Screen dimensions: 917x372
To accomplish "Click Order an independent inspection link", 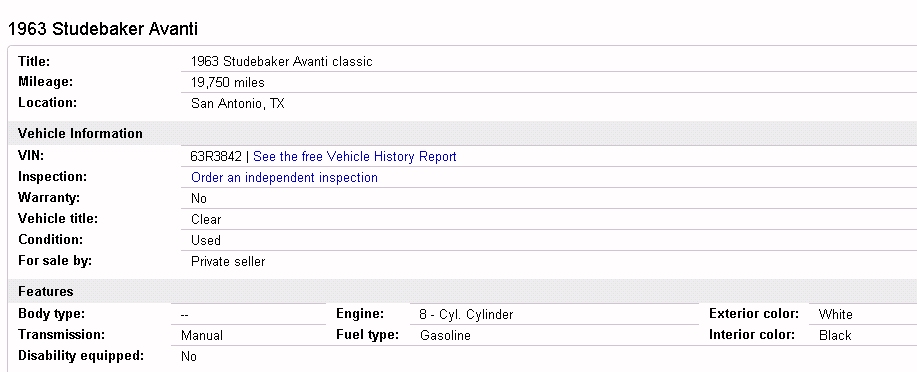I will [x=284, y=178].
